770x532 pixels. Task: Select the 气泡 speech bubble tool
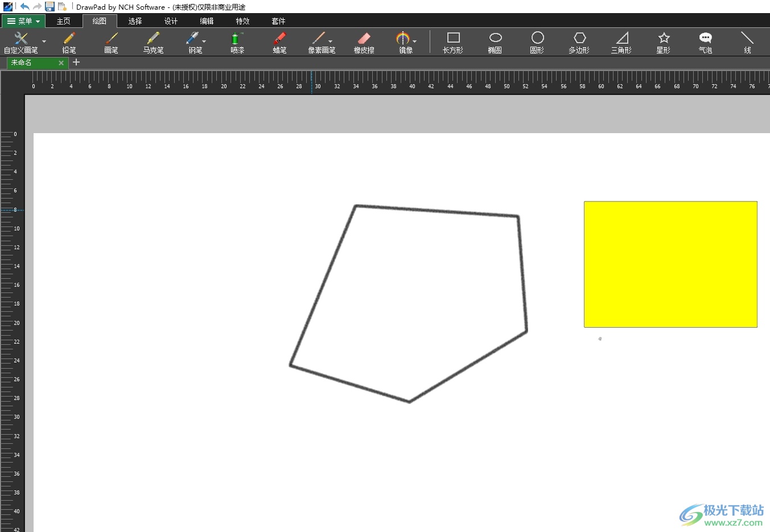(705, 42)
